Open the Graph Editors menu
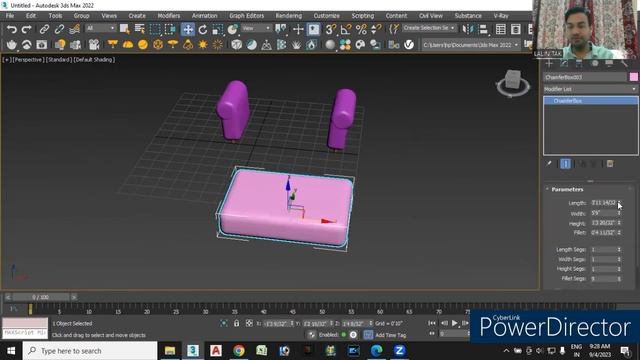640x360 pixels. tap(247, 16)
